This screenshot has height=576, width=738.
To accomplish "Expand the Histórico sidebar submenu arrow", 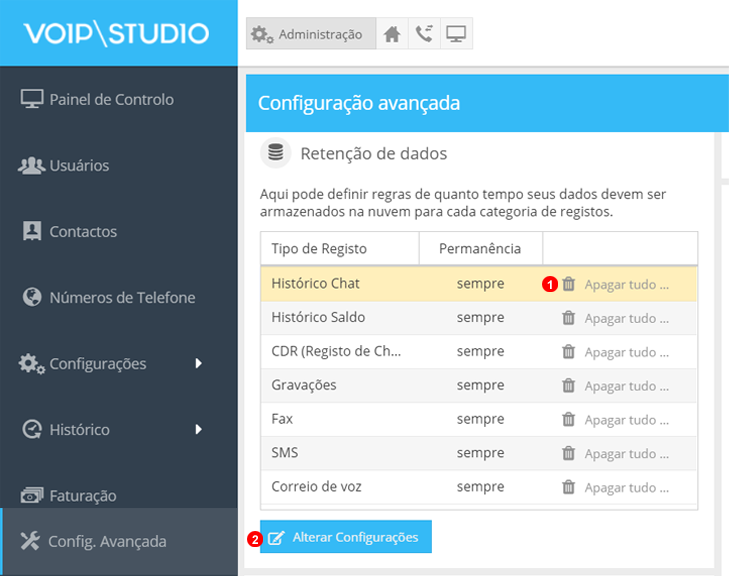I will click(199, 429).
